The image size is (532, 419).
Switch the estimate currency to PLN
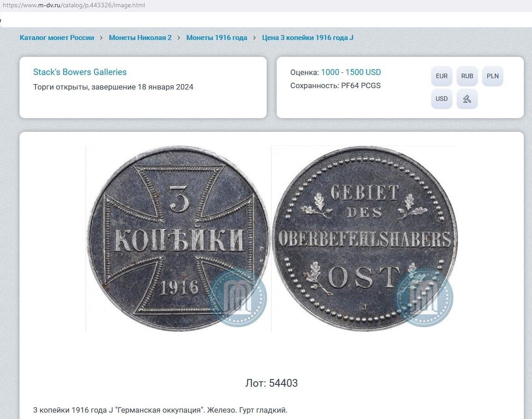pyautogui.click(x=492, y=76)
